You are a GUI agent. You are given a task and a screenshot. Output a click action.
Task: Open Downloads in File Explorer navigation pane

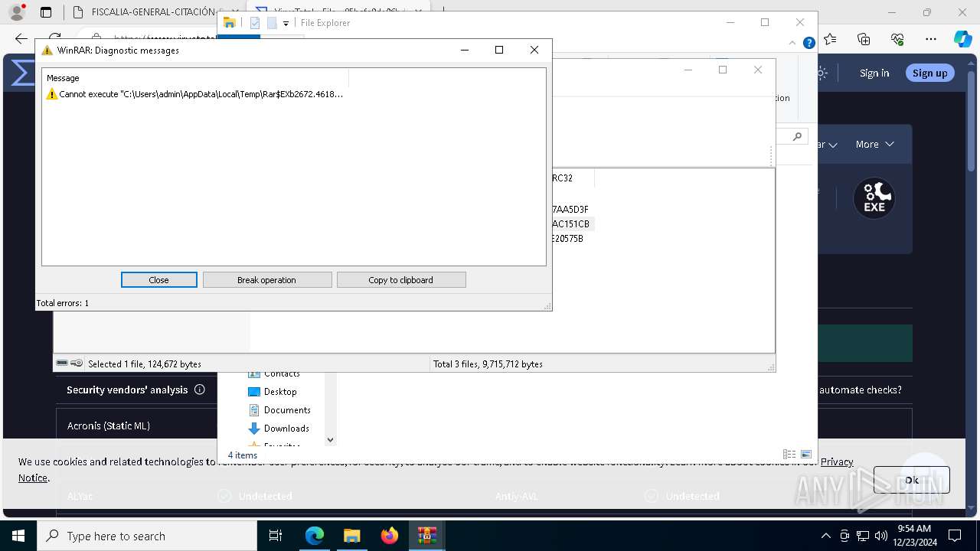[279, 429]
